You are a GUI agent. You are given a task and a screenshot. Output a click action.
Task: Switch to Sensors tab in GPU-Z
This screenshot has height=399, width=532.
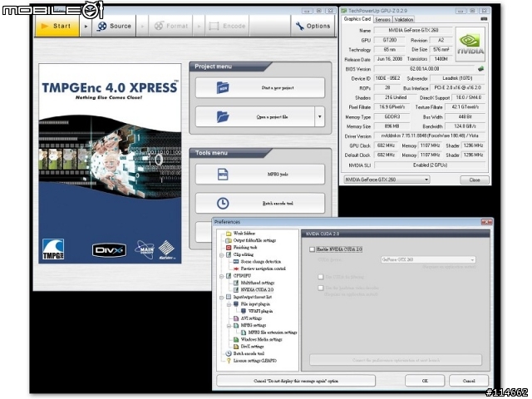382,20
